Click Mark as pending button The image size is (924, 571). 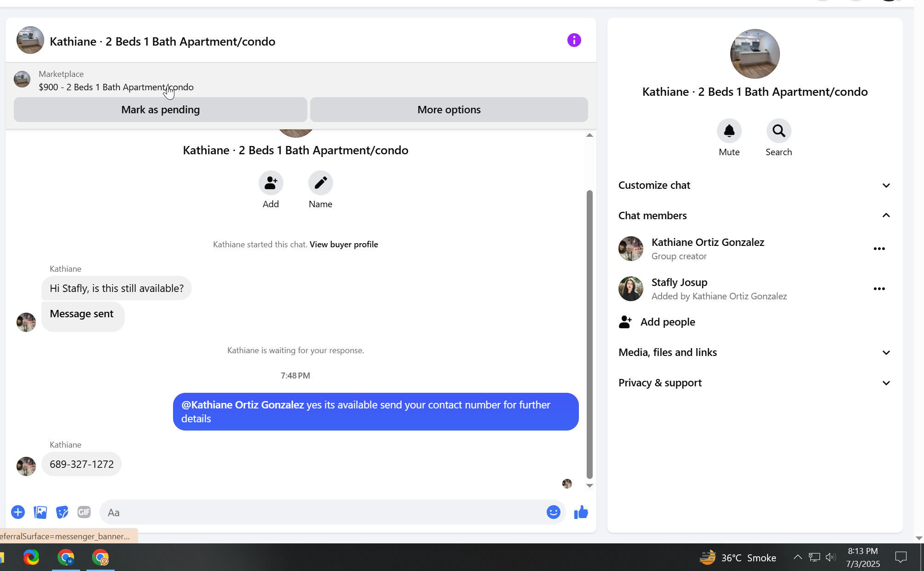(160, 110)
